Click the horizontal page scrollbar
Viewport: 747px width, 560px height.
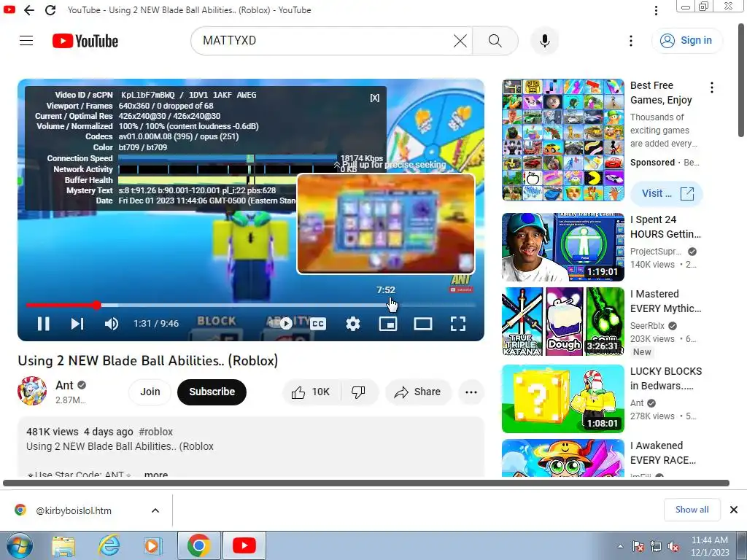pos(366,483)
